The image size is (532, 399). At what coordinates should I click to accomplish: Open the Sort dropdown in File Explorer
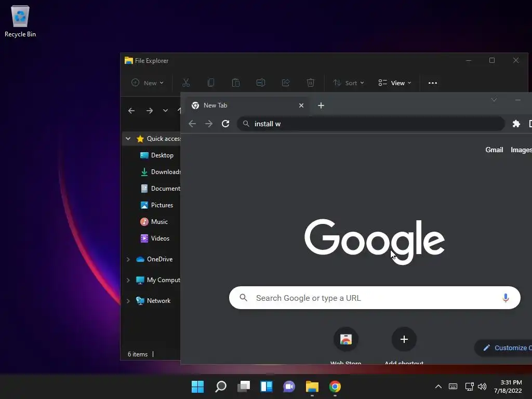349,83
